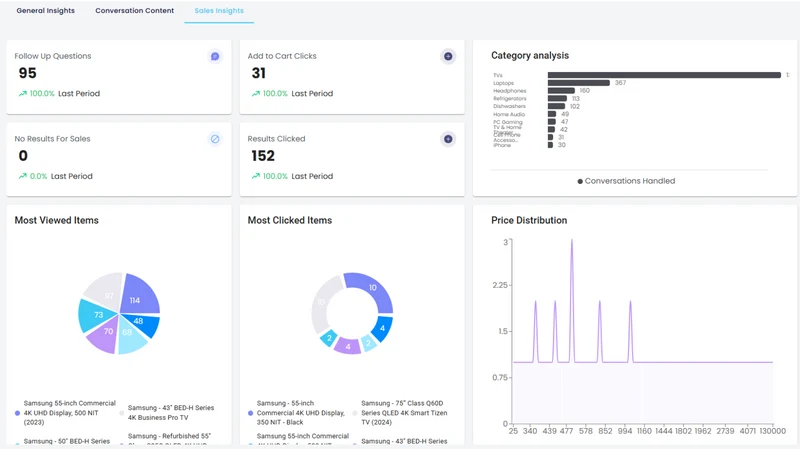Click the purple 114 slice in Most Viewed Items
Viewport: 800px width, 450px height.
137,295
